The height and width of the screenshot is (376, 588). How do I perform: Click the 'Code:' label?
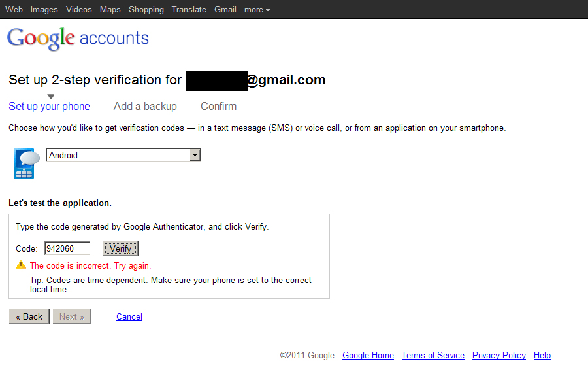[27, 248]
